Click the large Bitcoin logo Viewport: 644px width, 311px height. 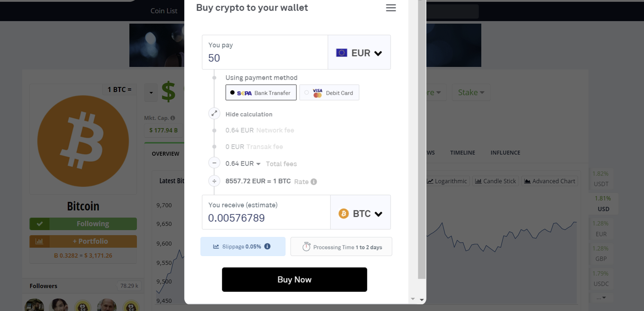point(83,141)
